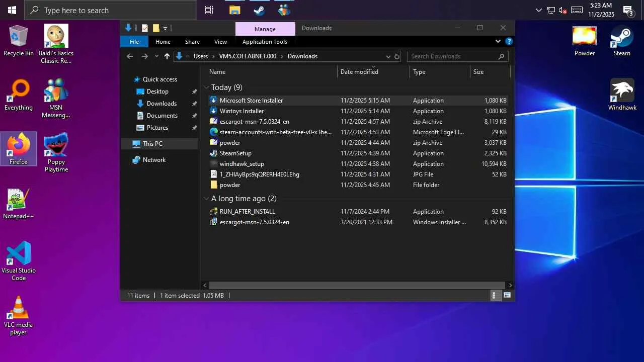The image size is (644, 362).
Task: Select Poppy Playtime desktop icon
Action: tap(56, 153)
